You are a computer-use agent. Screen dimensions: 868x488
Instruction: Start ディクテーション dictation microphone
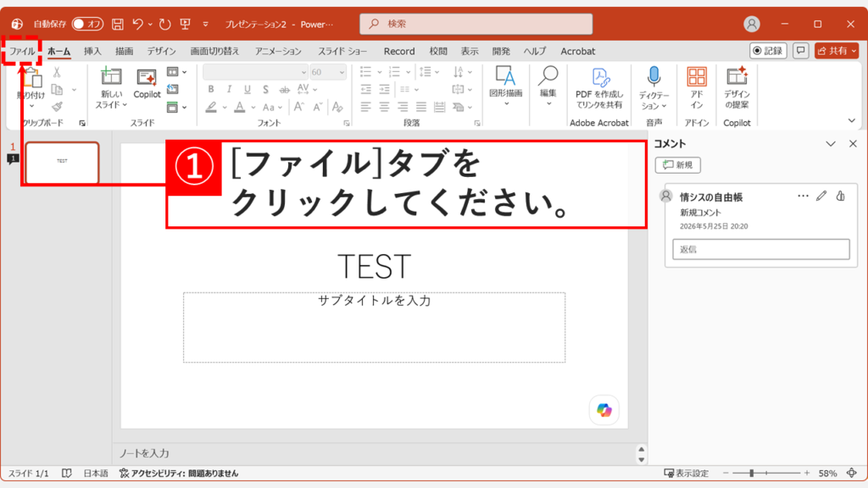tap(654, 88)
